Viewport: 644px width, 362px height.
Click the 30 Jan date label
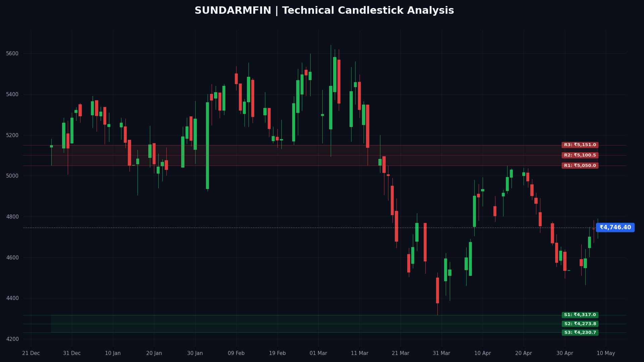(195, 353)
